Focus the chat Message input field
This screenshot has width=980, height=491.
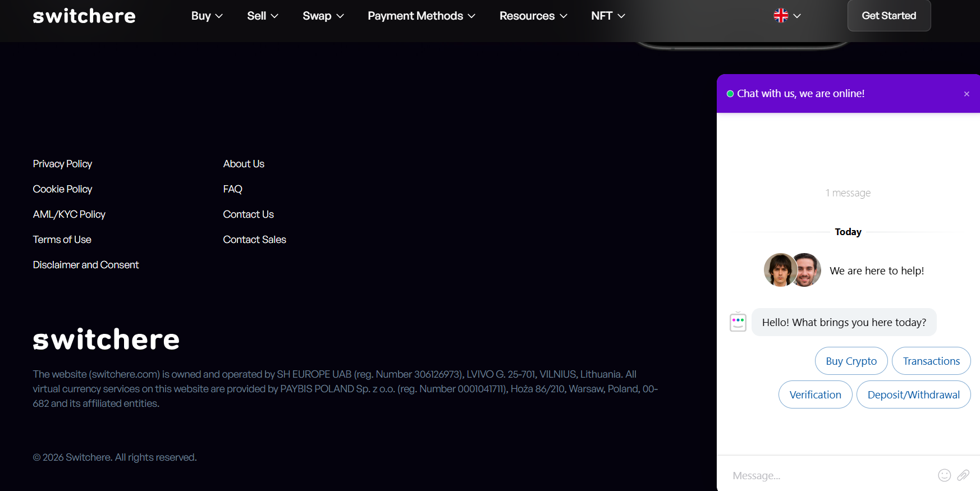pos(831,475)
